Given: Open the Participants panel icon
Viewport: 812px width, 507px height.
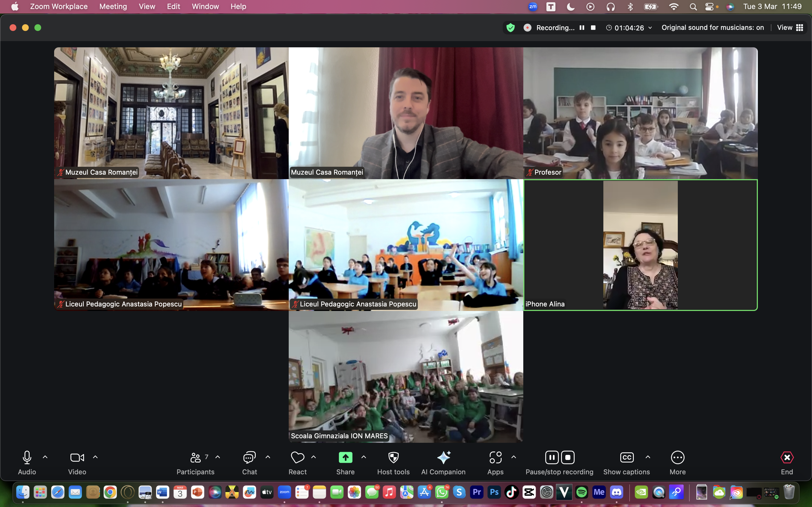Looking at the screenshot, I should pos(195,458).
